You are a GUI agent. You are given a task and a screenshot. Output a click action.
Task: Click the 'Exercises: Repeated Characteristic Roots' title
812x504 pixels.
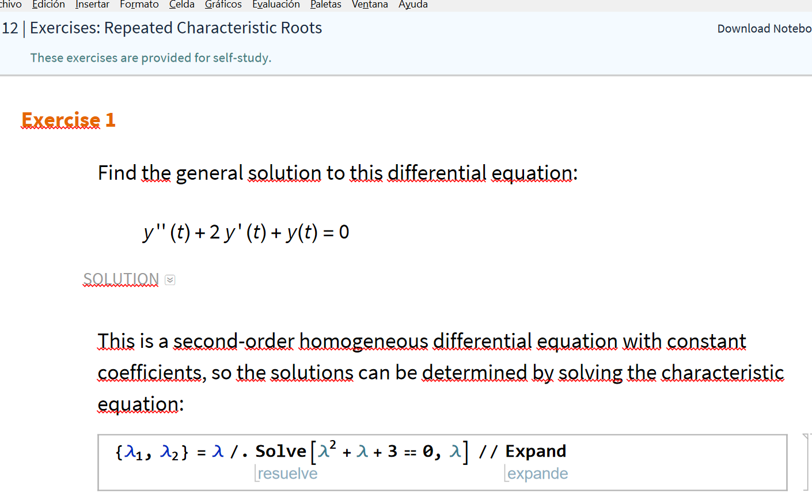click(x=176, y=28)
